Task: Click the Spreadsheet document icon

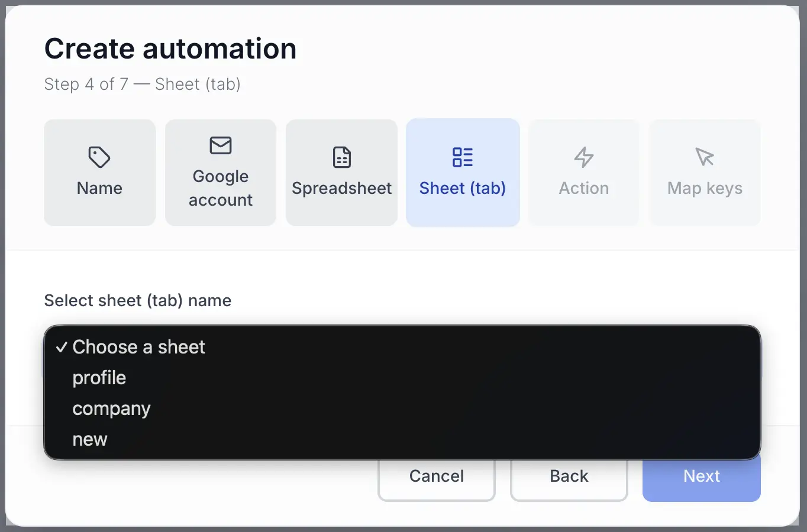Action: click(x=341, y=157)
